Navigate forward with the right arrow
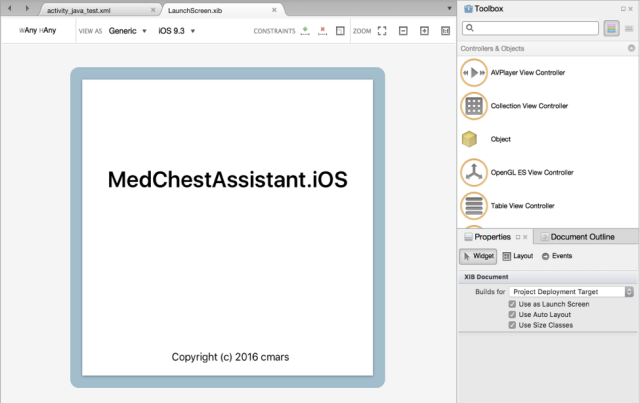This screenshot has width=640, height=403. pyautogui.click(x=27, y=8)
